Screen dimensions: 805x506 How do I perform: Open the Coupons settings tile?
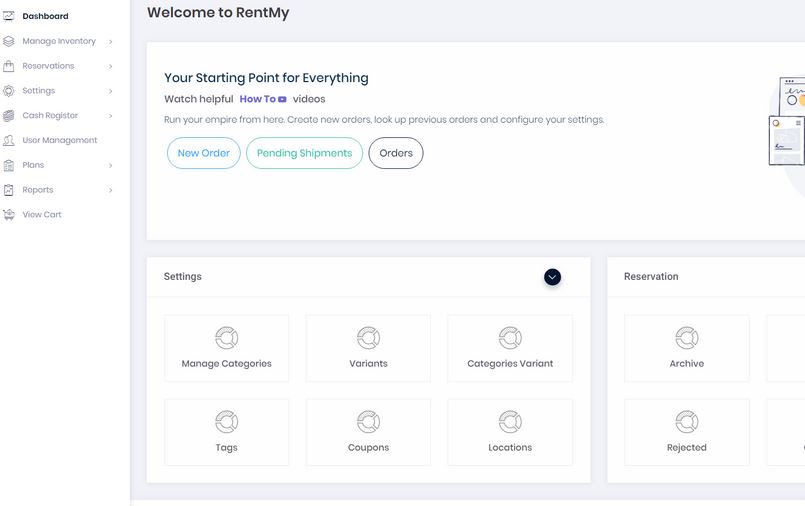coord(368,432)
